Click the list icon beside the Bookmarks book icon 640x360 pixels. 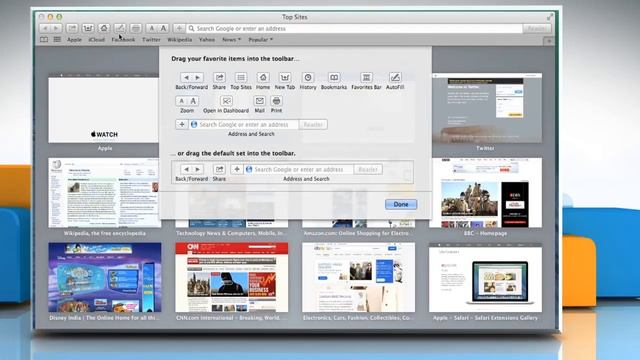tap(57, 40)
